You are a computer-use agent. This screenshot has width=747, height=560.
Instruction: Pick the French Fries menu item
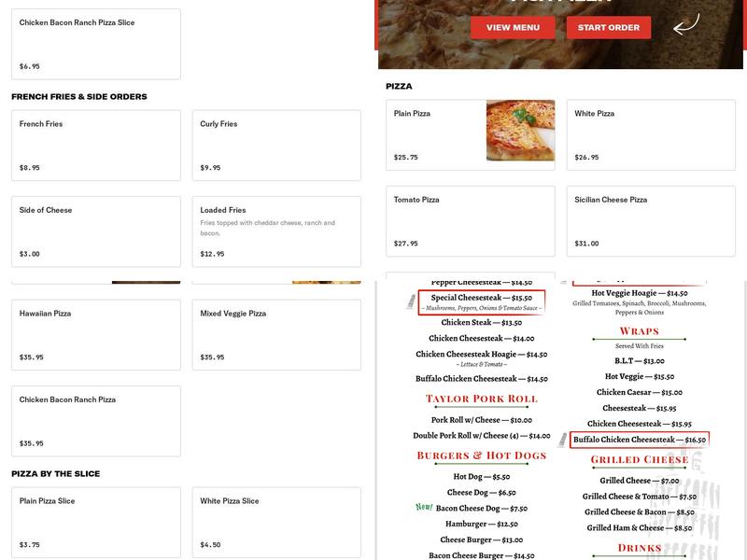pos(96,146)
